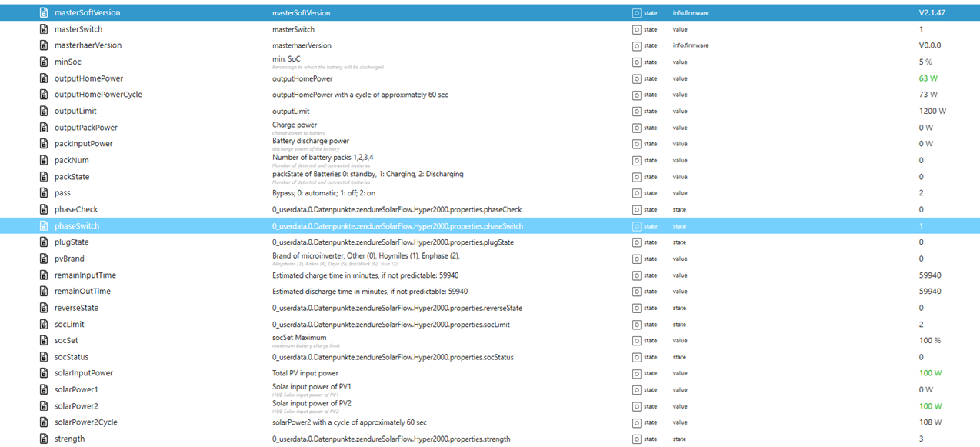980x447 pixels.
Task: Click the '73 W' value
Action: [928, 95]
